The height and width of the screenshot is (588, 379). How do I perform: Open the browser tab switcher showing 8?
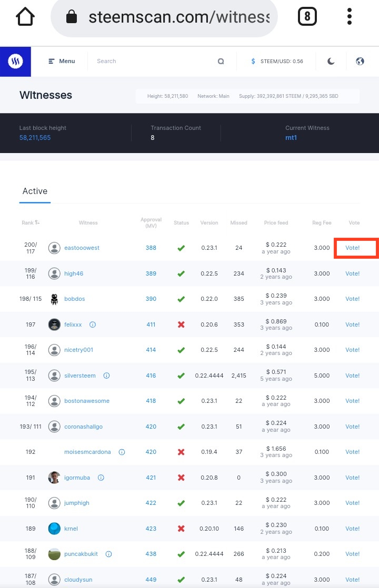(307, 16)
